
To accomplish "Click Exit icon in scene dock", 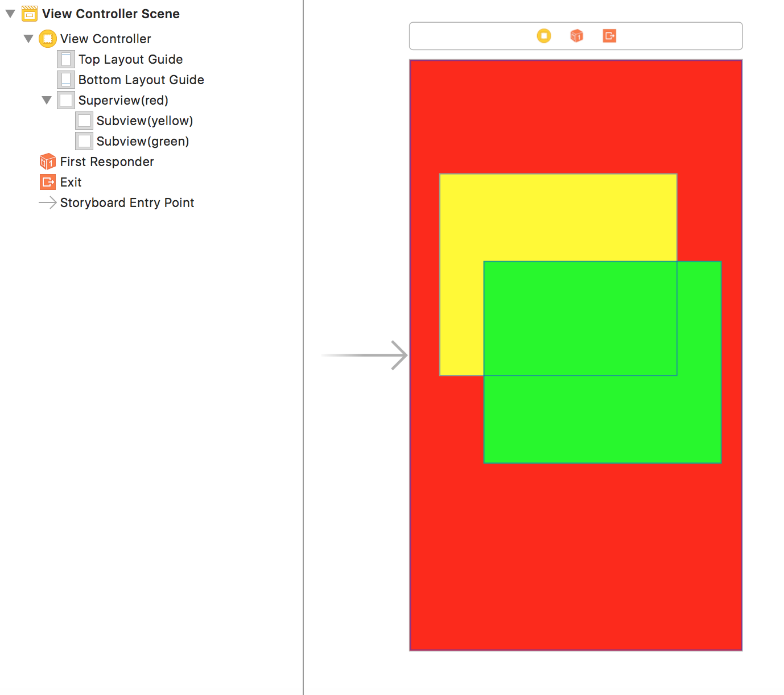I will click(610, 36).
